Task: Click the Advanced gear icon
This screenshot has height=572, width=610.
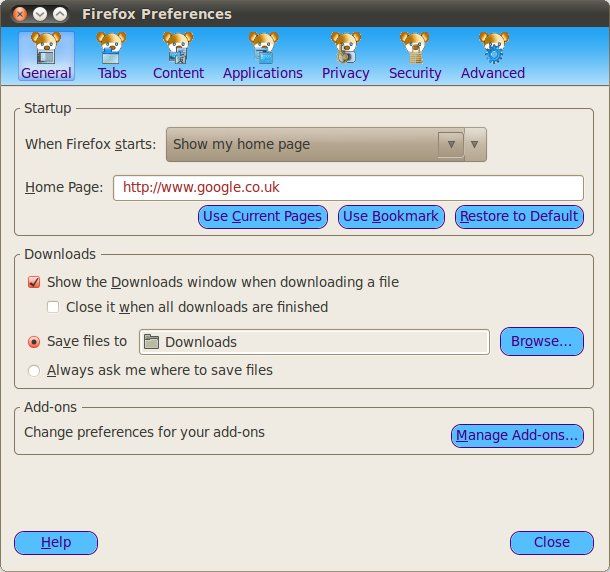Action: click(x=494, y=48)
